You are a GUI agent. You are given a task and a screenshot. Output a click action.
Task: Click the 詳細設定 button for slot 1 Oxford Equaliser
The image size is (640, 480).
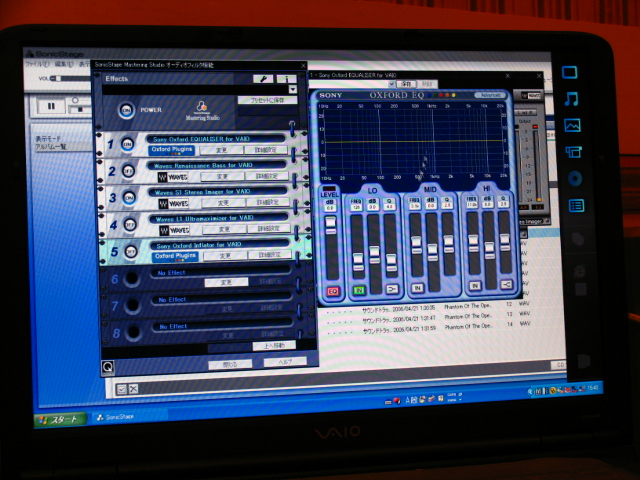coord(266,150)
